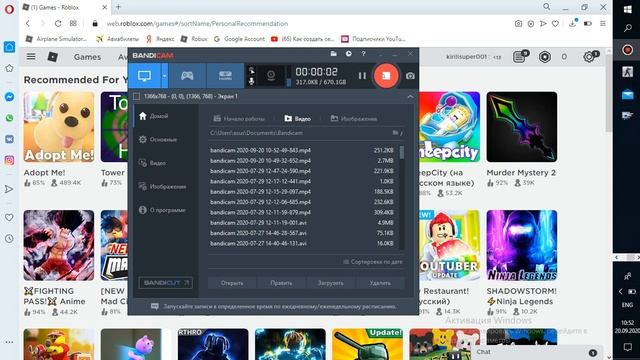Viewport: 640px width, 360px height.
Task: Collapse the Bandicam panel with the chevron
Action: coord(410,96)
